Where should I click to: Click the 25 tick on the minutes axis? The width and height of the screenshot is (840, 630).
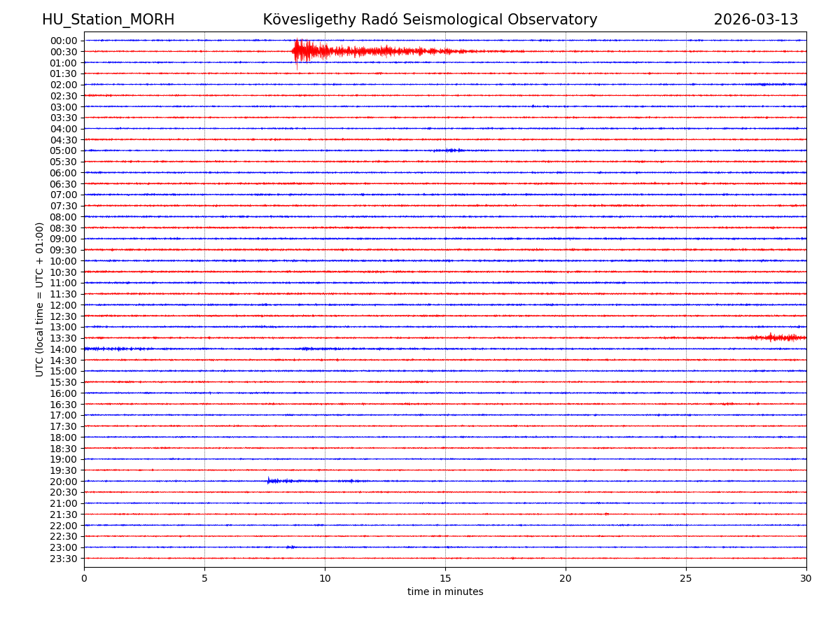pyautogui.click(x=686, y=579)
